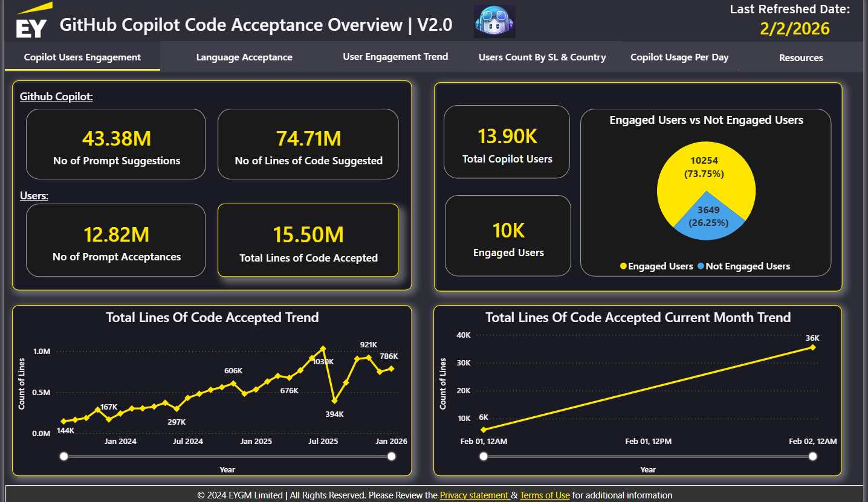The height and width of the screenshot is (502, 868).
Task: Click the "Jan 2026" axis label
Action: coord(391,442)
